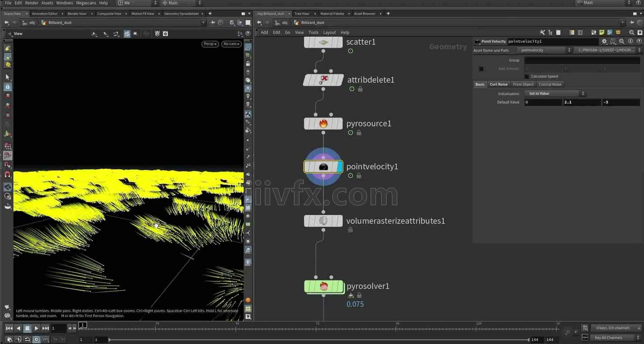Open the Windows menu in main menu bar
The height and width of the screenshot is (344, 644).
(x=64, y=3)
